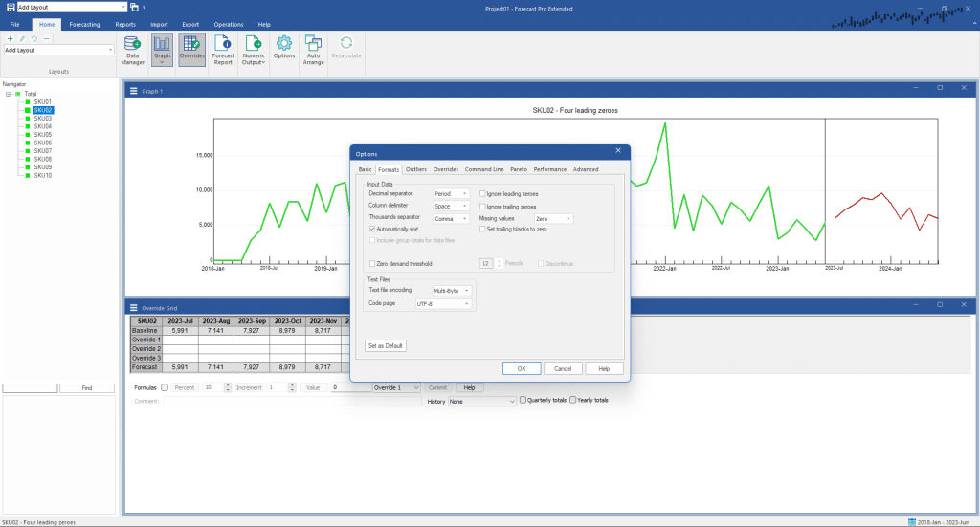Uncheck Automatically sort
The image size is (980, 527).
click(x=372, y=230)
